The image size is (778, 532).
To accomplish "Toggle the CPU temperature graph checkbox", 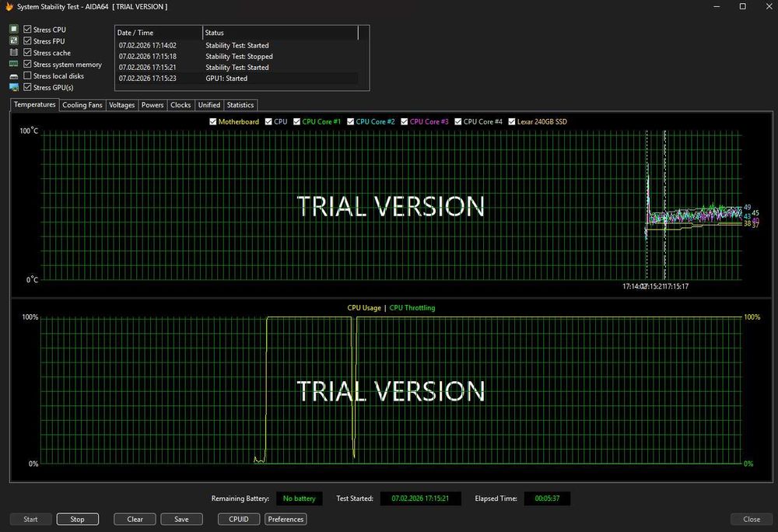I will (268, 121).
